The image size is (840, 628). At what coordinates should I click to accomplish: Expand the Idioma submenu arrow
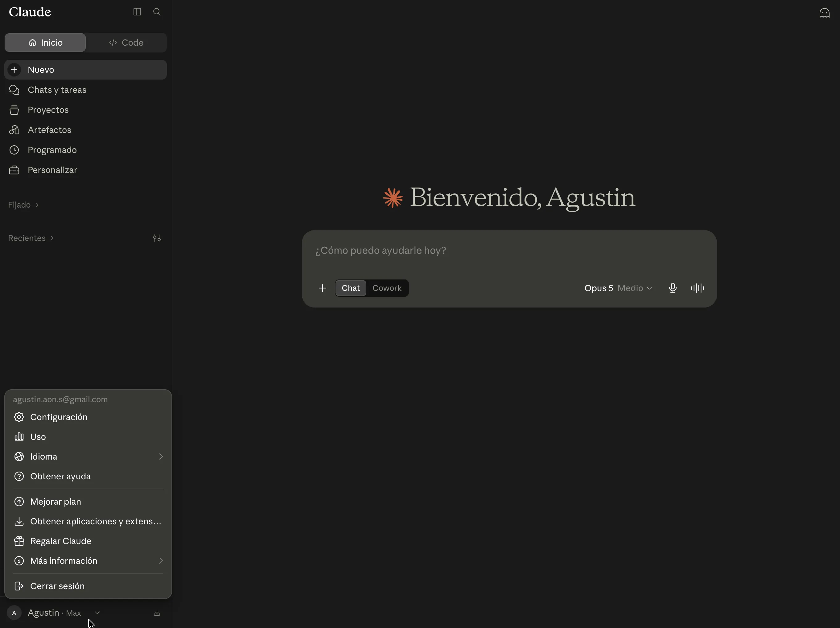coord(161,457)
